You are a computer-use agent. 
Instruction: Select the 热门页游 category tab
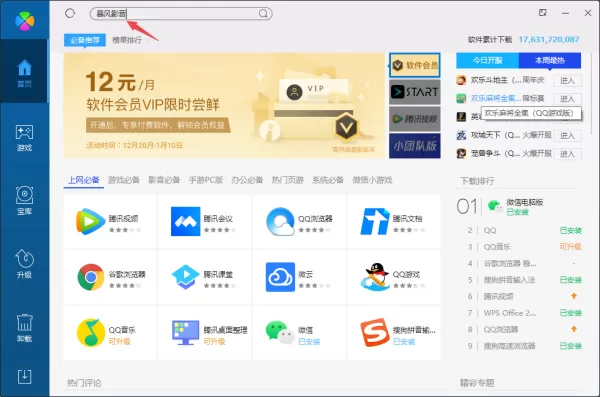288,180
